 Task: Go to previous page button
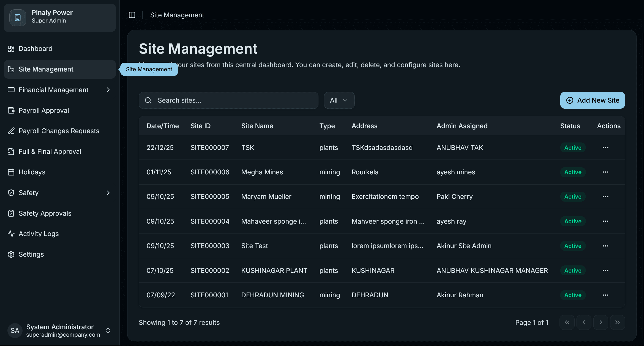coord(584,322)
